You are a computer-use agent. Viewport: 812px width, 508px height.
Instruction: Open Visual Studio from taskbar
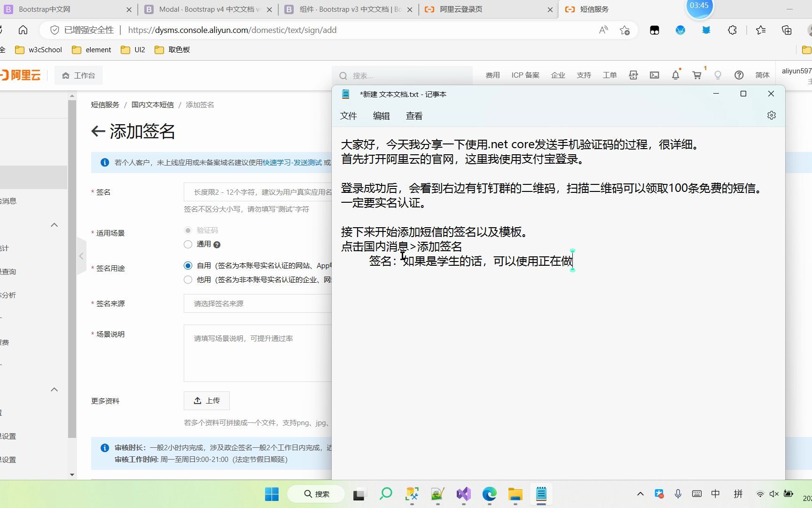point(463,494)
